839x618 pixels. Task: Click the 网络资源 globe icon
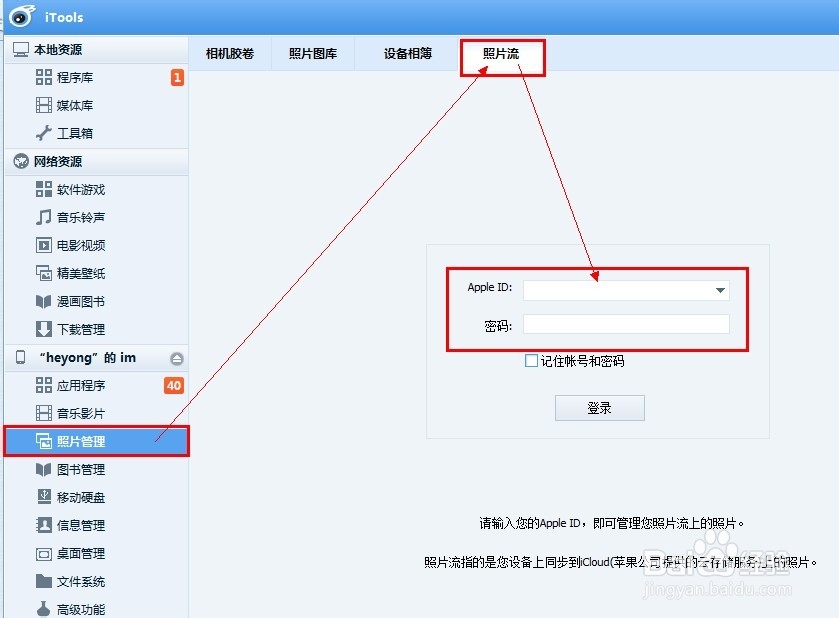[x=21, y=161]
